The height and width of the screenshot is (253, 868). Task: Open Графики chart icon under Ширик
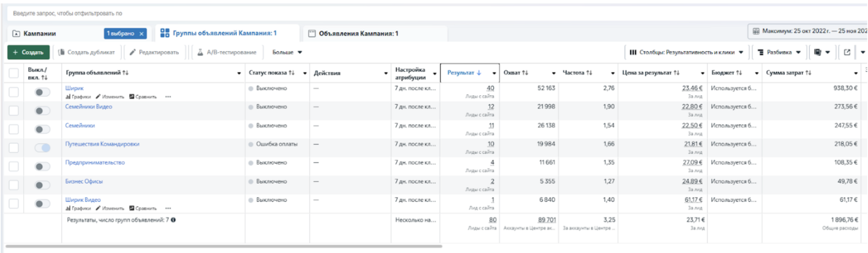pyautogui.click(x=68, y=97)
